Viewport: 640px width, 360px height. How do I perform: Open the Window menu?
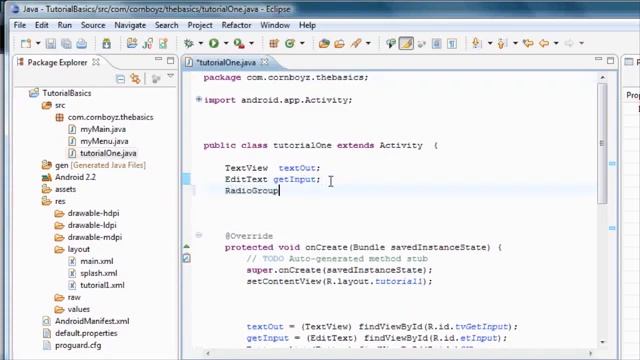(275, 25)
